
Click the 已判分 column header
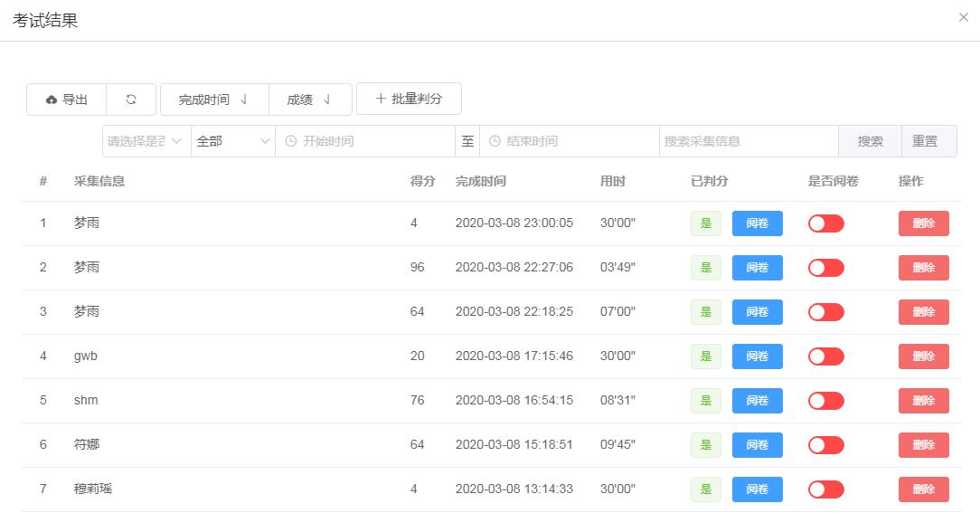tap(710, 182)
